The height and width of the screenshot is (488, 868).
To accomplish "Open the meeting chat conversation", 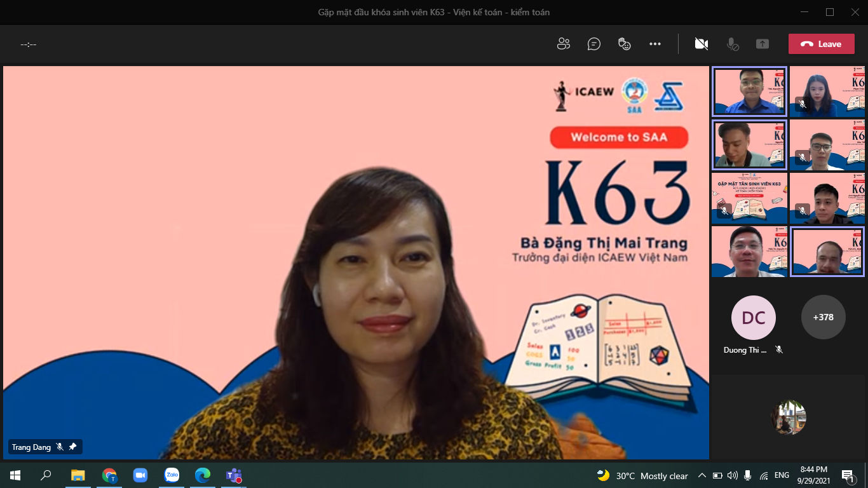I will [594, 44].
